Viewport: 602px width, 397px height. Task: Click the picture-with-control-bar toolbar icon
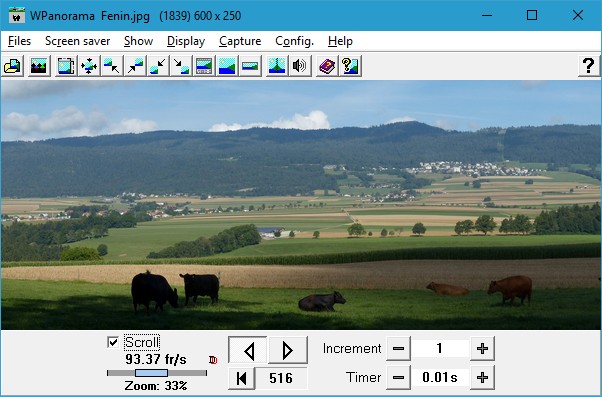[x=204, y=66]
